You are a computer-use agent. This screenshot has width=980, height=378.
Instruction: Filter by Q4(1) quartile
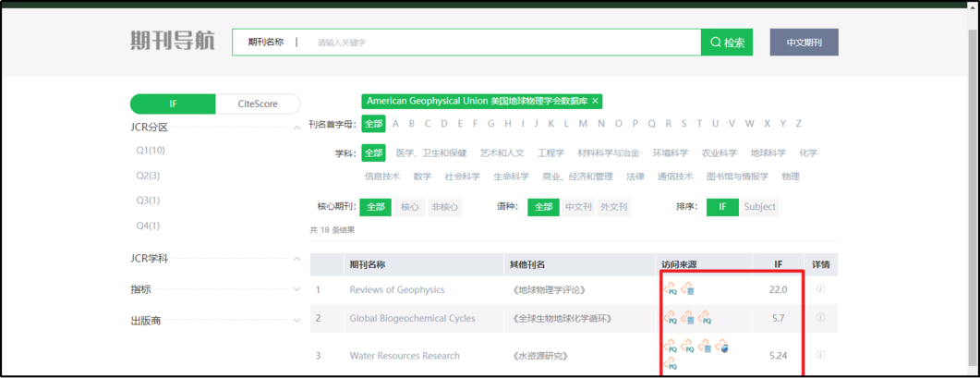click(148, 226)
